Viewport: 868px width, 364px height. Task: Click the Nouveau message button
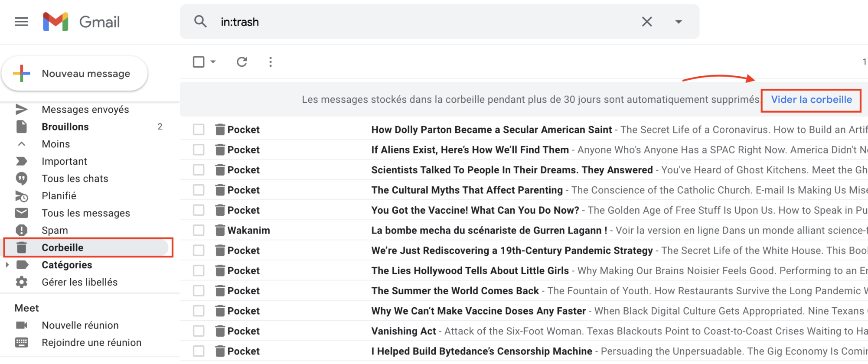(x=75, y=74)
